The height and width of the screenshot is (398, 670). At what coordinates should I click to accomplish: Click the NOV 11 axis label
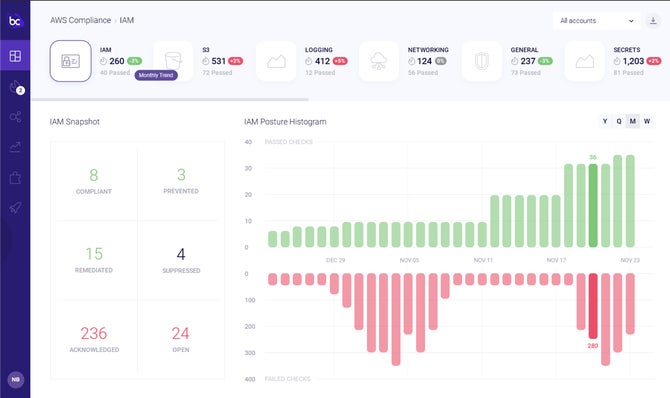click(x=483, y=260)
